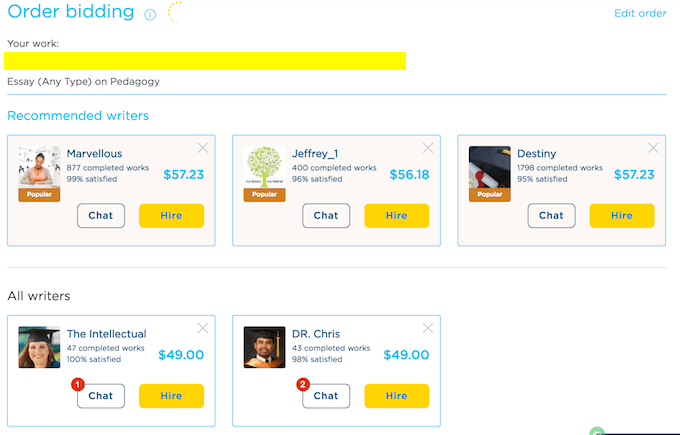The image size is (680, 435).
Task: Hire writer Marvellous
Action: coord(171,215)
